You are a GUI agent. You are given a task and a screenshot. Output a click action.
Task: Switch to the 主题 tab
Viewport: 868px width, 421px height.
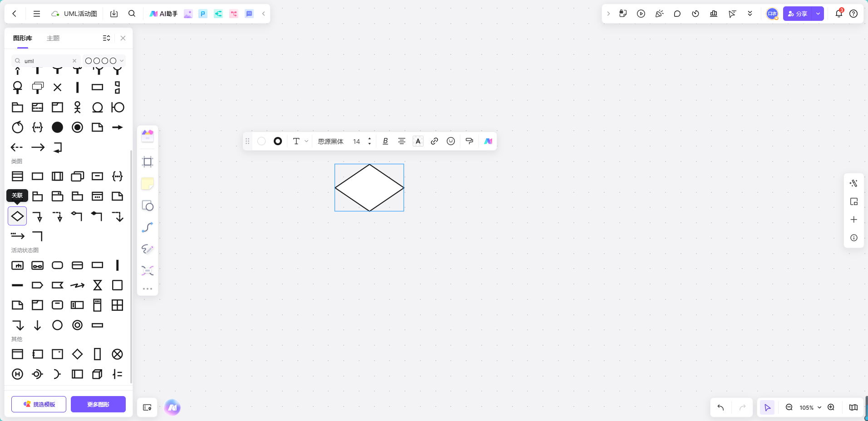tap(53, 38)
